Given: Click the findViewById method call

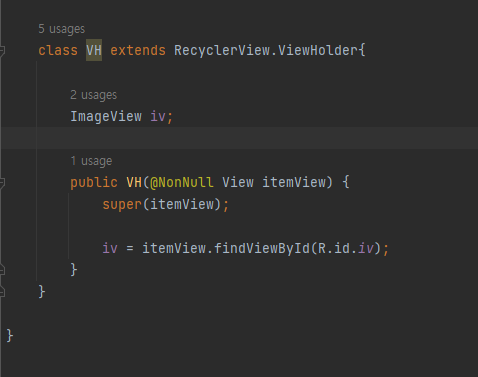Looking at the screenshot, I should click(x=262, y=249).
